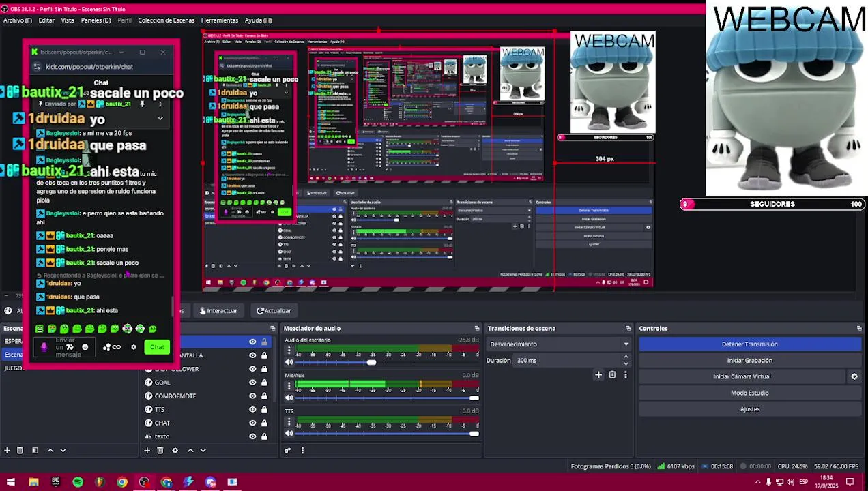The width and height of the screenshot is (868, 491).
Task: Move source up in the list
Action: point(190,450)
